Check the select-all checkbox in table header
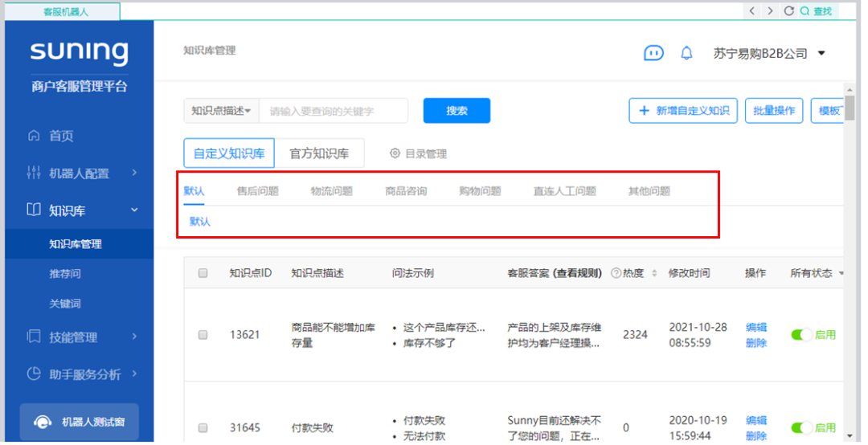 click(203, 273)
